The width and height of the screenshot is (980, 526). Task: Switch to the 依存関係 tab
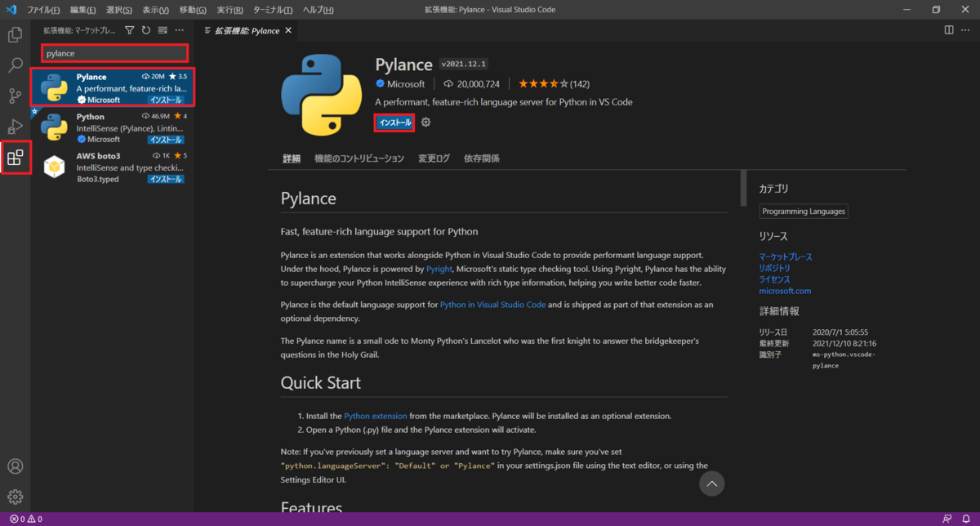482,158
